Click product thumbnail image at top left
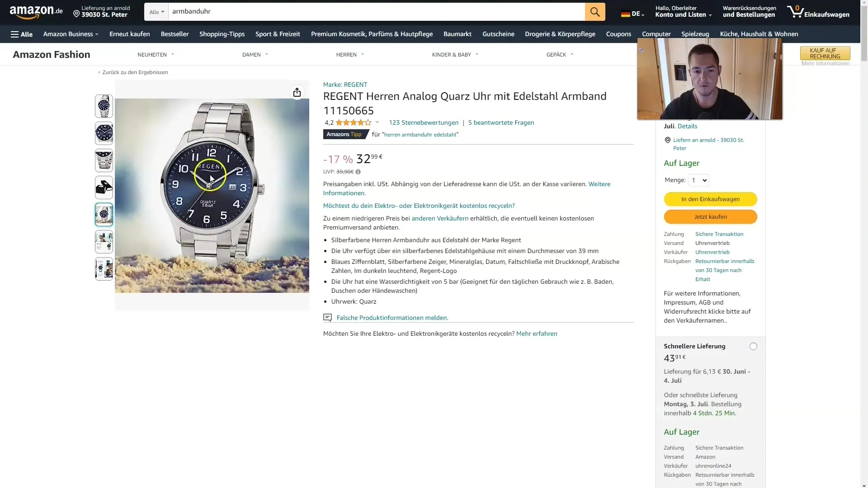 coord(103,105)
